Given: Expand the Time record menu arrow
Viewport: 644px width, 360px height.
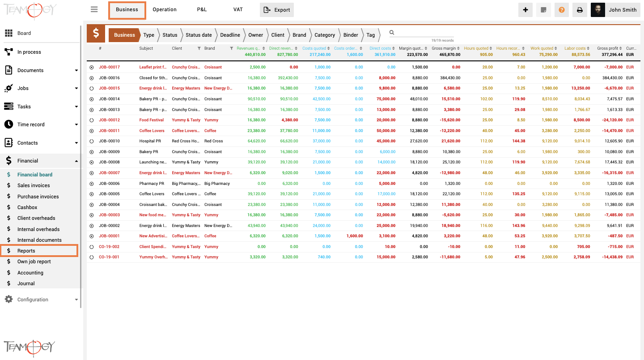Looking at the screenshot, I should click(76, 125).
